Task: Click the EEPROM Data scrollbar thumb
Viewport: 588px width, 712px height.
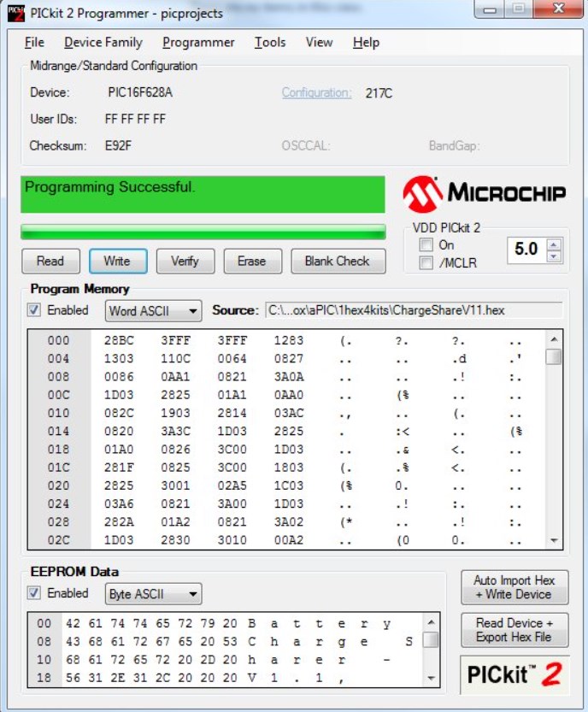Action: [x=431, y=640]
